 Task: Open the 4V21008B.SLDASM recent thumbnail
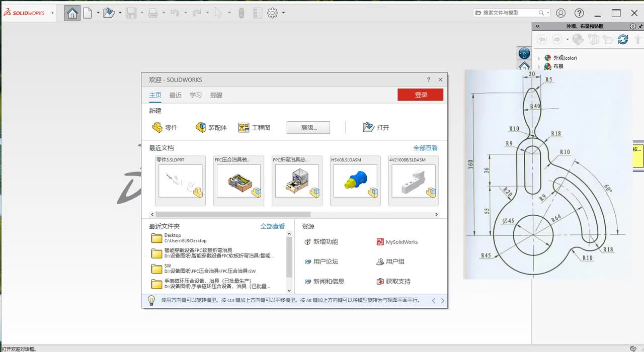pos(414,181)
